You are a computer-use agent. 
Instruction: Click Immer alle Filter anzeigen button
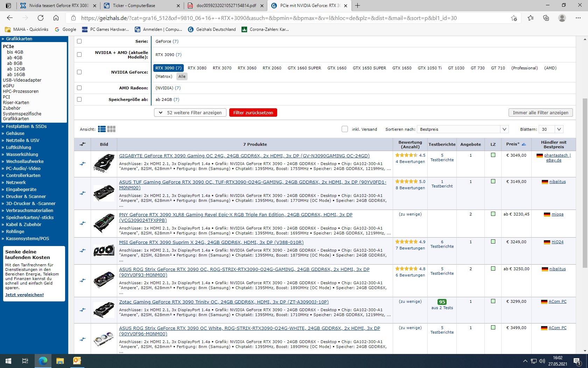pyautogui.click(x=540, y=113)
